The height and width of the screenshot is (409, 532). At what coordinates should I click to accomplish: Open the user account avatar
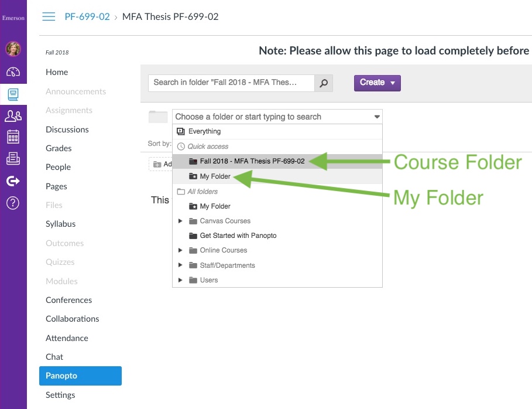tap(13, 49)
